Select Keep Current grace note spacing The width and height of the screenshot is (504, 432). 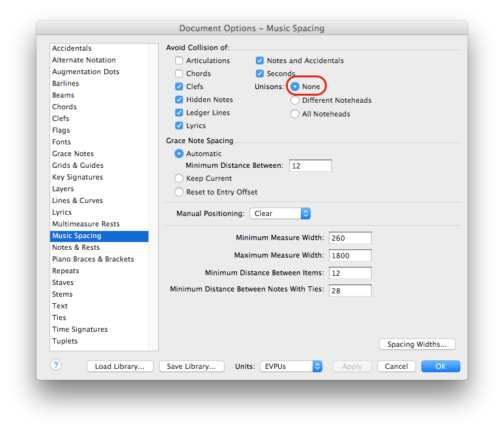coord(179,178)
